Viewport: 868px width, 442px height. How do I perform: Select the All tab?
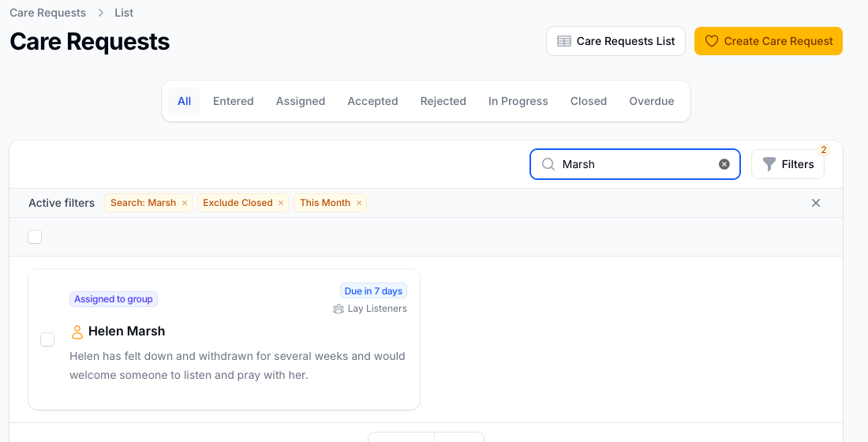coord(185,101)
